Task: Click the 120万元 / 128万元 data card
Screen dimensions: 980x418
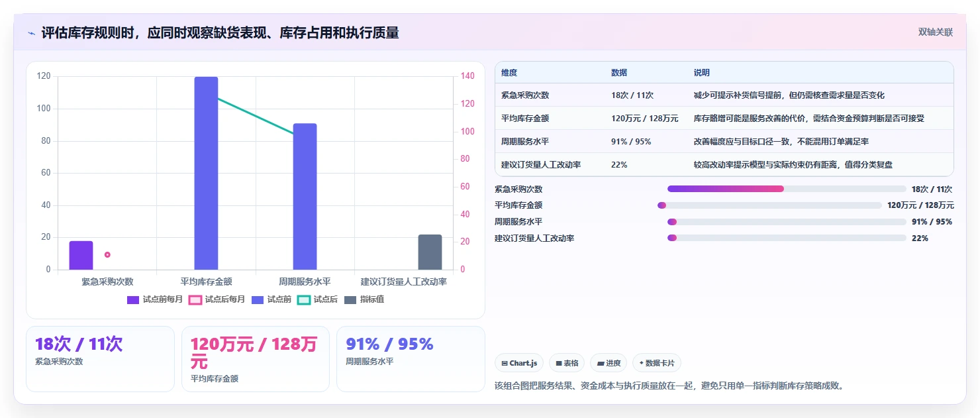Action: click(x=256, y=359)
